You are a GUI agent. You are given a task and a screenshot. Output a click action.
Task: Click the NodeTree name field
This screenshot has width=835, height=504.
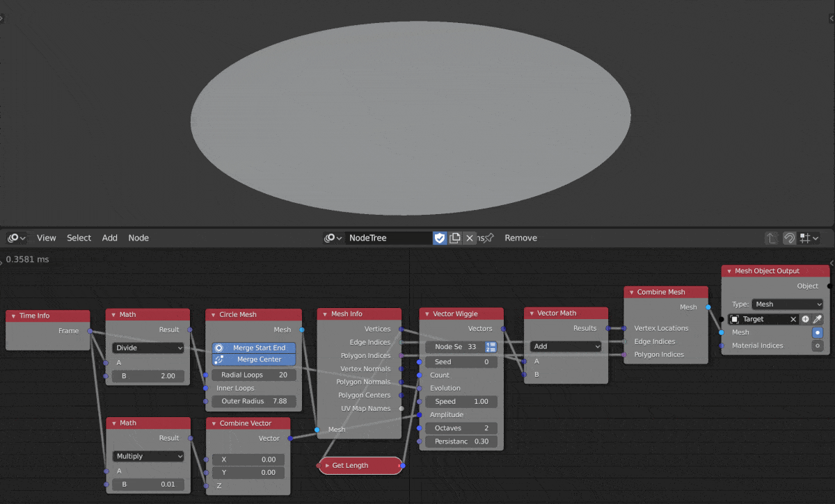pos(389,238)
